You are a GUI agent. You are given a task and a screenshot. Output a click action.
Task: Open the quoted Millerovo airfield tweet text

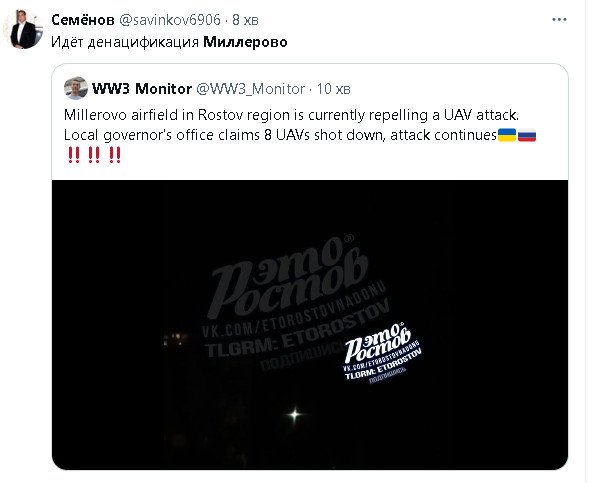tap(300, 135)
